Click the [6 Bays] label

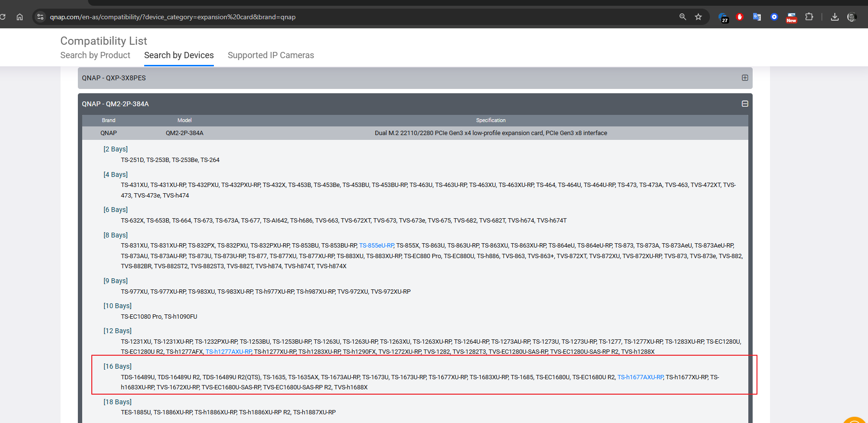pos(115,210)
